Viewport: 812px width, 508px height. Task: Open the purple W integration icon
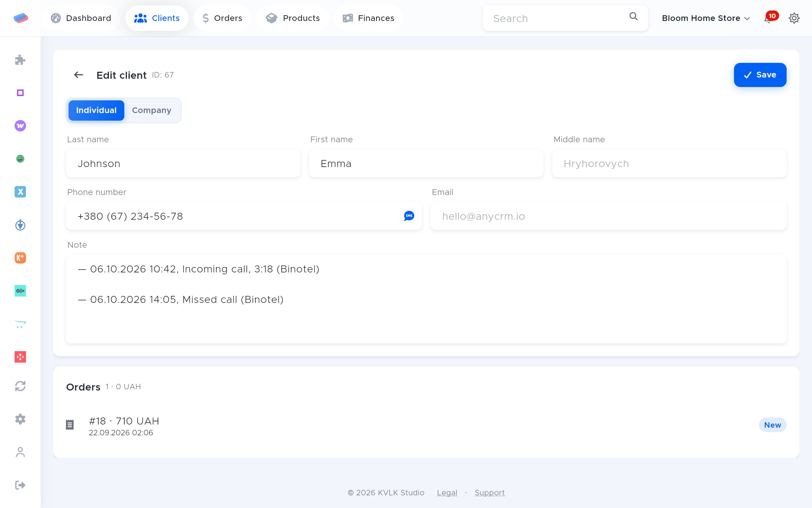(20, 126)
